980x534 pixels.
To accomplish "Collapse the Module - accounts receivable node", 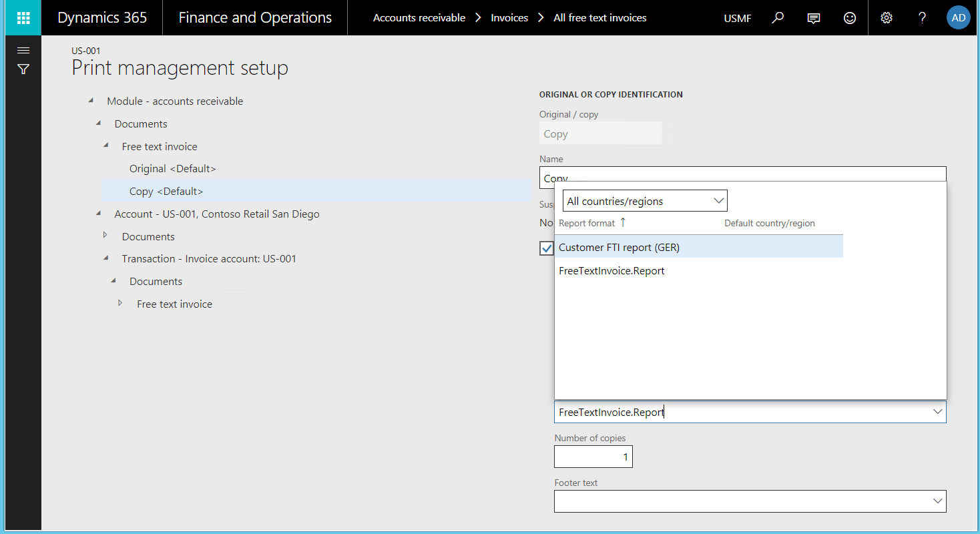I will tap(91, 100).
